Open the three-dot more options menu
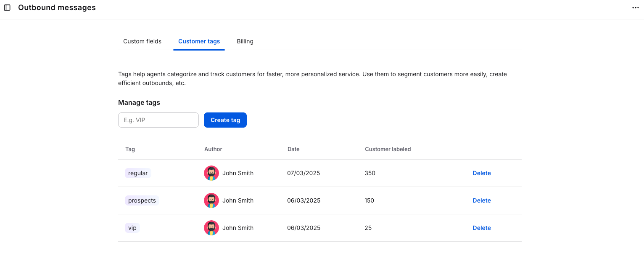The width and height of the screenshot is (644, 259). 635,8
